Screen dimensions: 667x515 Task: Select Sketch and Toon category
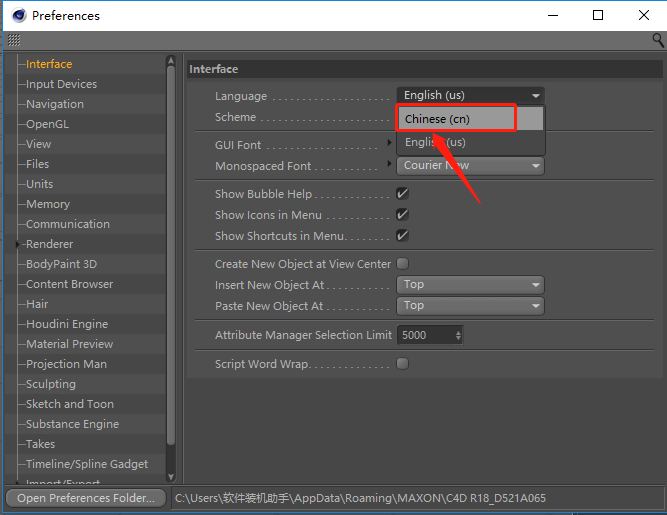point(70,404)
